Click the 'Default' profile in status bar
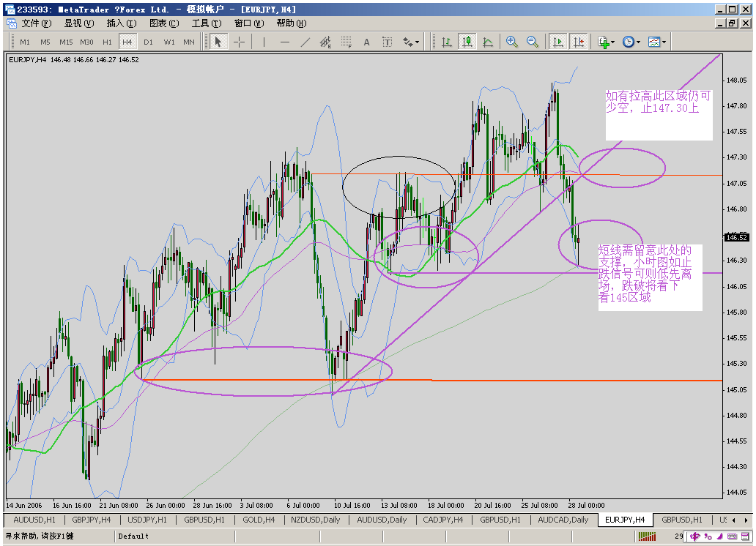 coord(133,536)
